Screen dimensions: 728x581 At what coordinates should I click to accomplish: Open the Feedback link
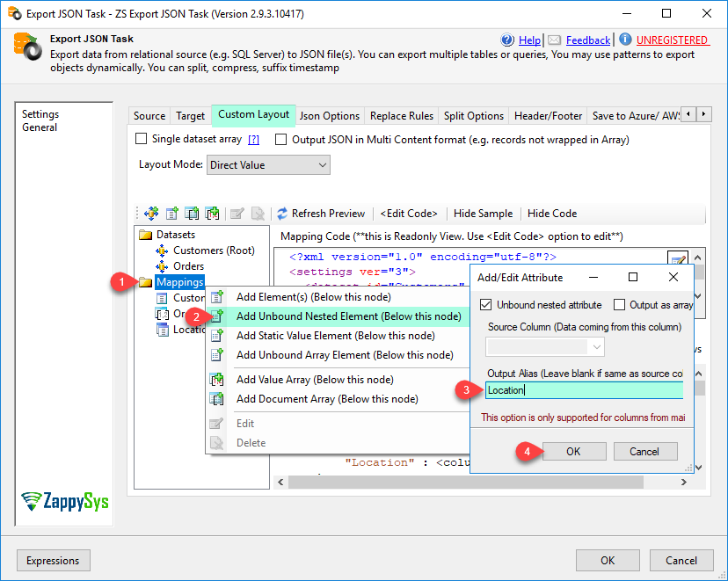pos(588,40)
